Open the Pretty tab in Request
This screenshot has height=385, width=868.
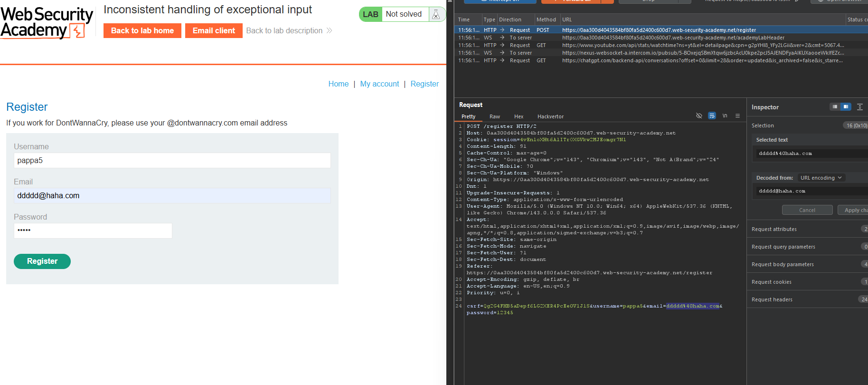(x=468, y=116)
